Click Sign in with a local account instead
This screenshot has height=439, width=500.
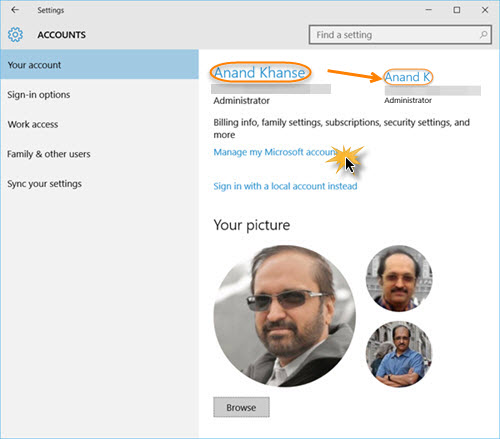[285, 186]
